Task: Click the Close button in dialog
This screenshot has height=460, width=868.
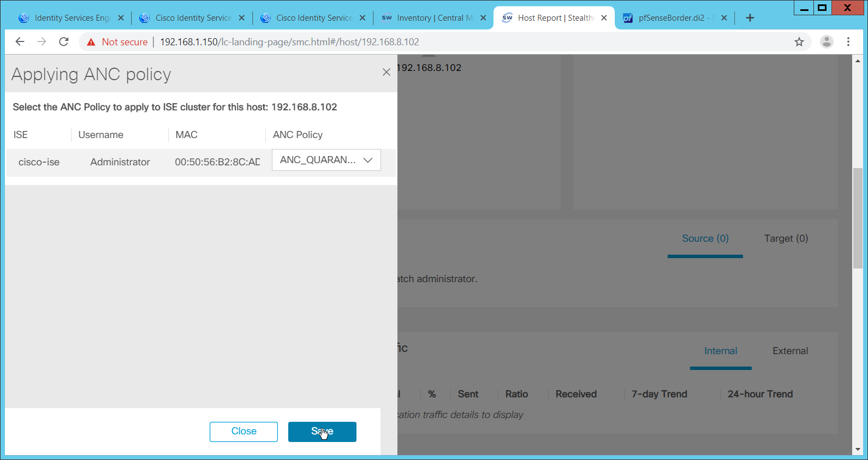Action: coord(243,432)
